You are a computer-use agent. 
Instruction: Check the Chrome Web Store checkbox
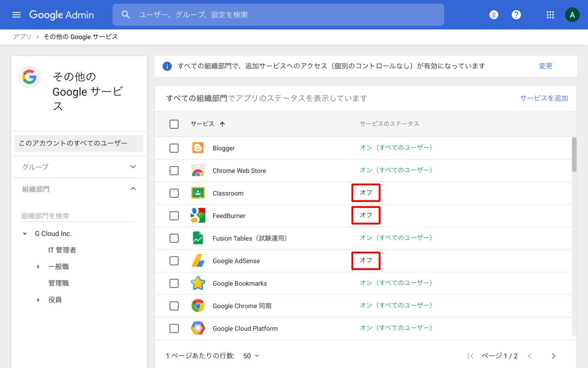174,171
